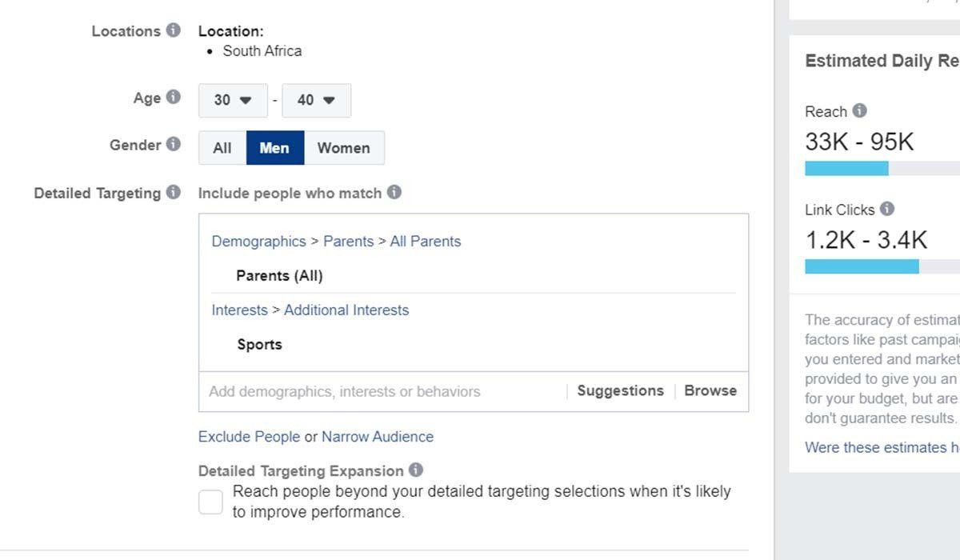The image size is (960, 560).
Task: Open the minimum age dropdown showing 30
Action: [232, 100]
